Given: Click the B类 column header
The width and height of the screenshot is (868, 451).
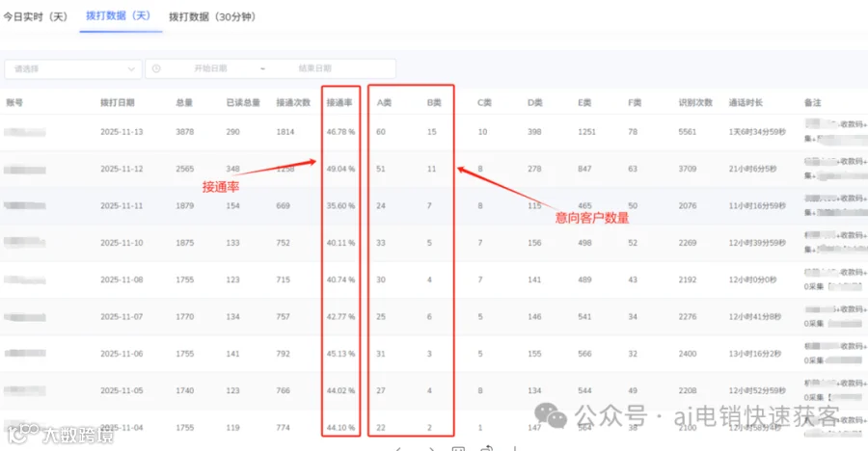Looking at the screenshot, I should coord(434,102).
